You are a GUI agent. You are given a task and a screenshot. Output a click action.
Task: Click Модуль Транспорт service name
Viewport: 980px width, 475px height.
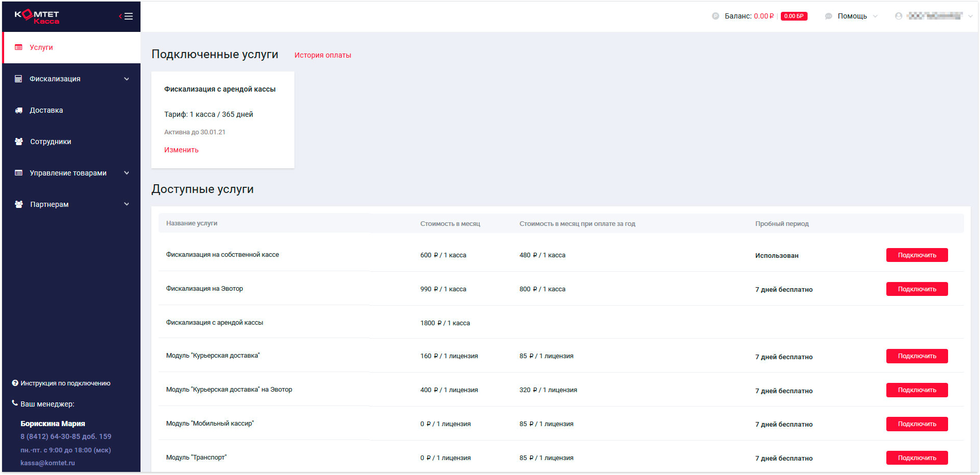(x=196, y=458)
